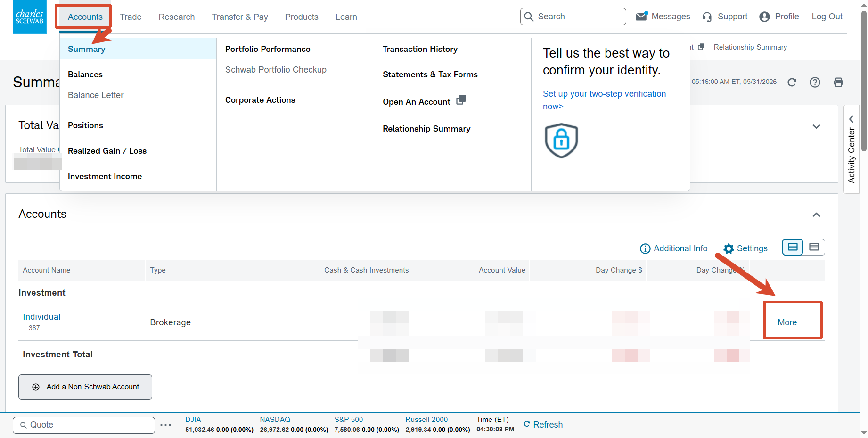Go to Positions

coord(85,125)
